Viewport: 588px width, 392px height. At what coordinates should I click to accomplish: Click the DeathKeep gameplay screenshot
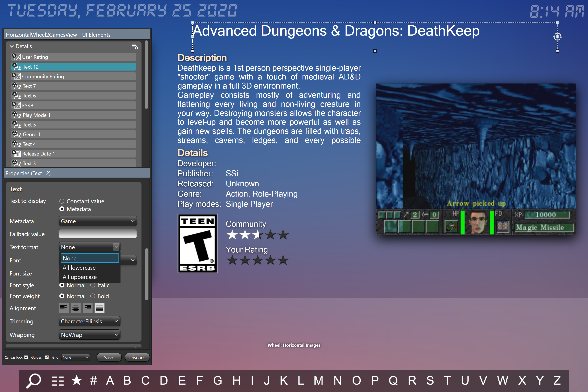(x=476, y=159)
